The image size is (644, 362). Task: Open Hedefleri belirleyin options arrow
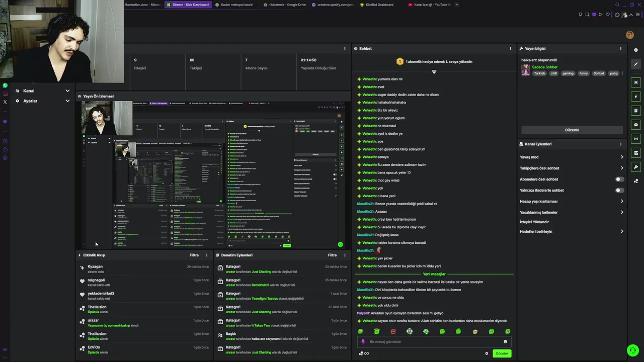coord(622,232)
